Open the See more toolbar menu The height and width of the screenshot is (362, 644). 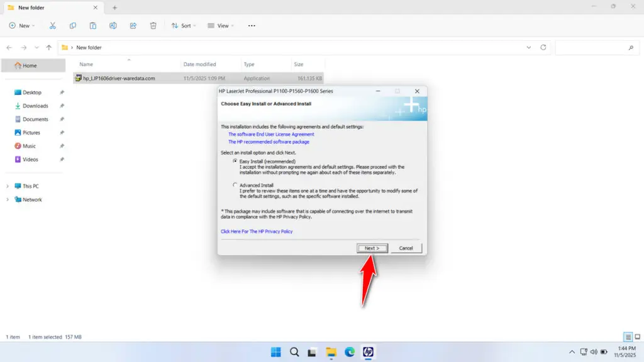coord(251,25)
